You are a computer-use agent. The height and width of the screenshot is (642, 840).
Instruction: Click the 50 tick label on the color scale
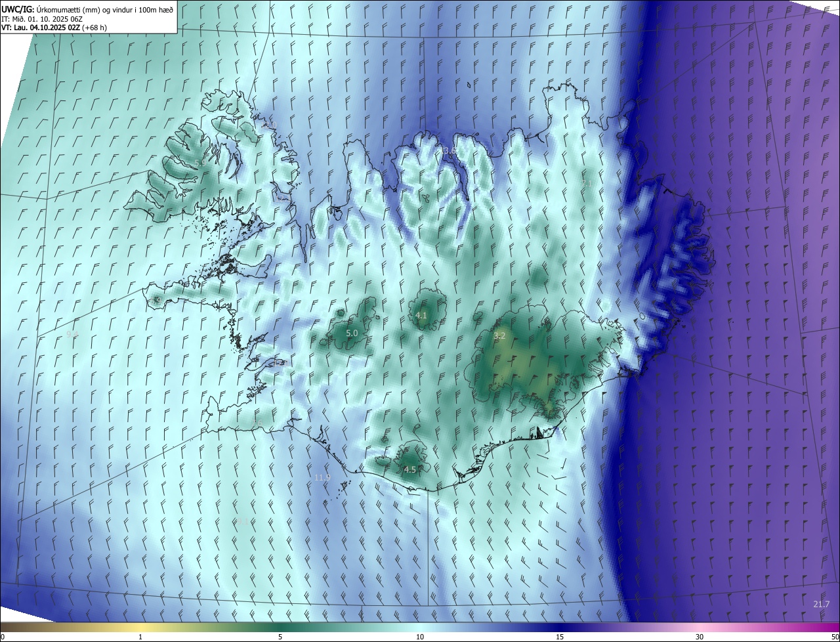point(835,637)
